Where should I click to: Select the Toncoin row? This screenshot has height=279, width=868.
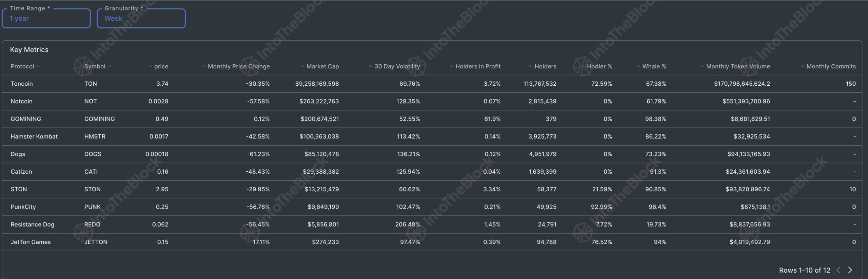point(22,84)
